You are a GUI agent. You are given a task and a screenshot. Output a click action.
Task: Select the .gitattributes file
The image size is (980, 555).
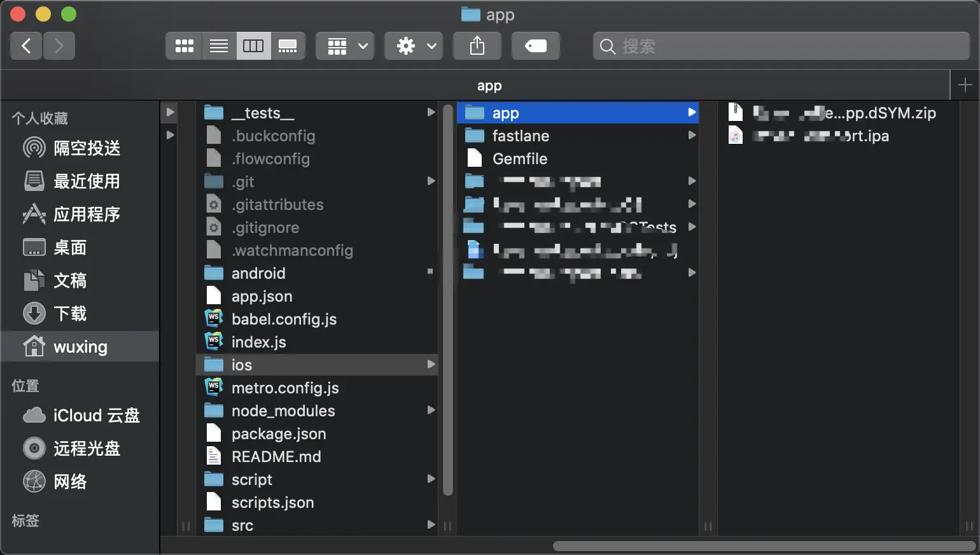tap(317, 204)
